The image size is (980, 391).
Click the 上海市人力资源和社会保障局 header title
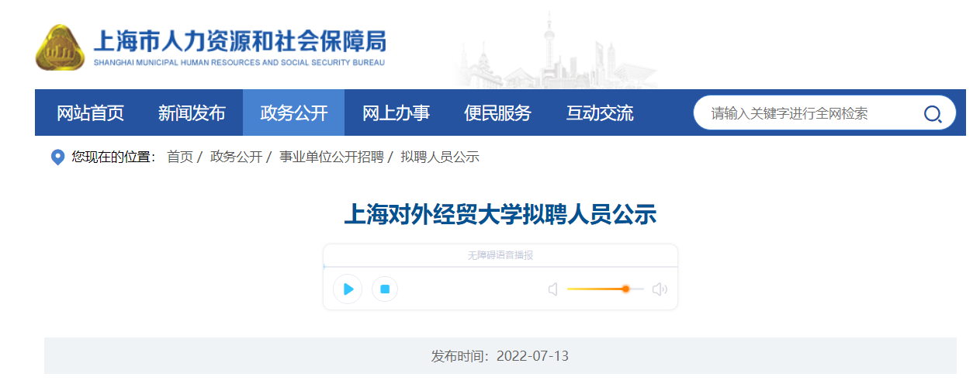point(239,41)
